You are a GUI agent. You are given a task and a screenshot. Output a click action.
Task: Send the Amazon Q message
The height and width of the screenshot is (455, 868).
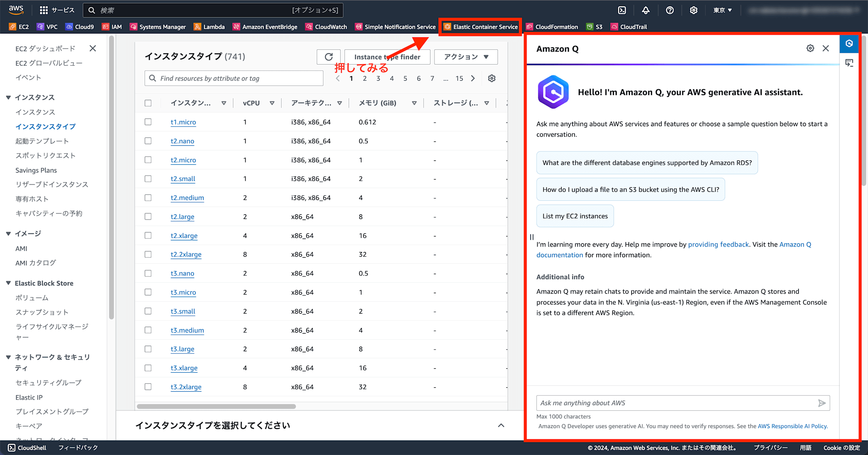[x=822, y=403]
